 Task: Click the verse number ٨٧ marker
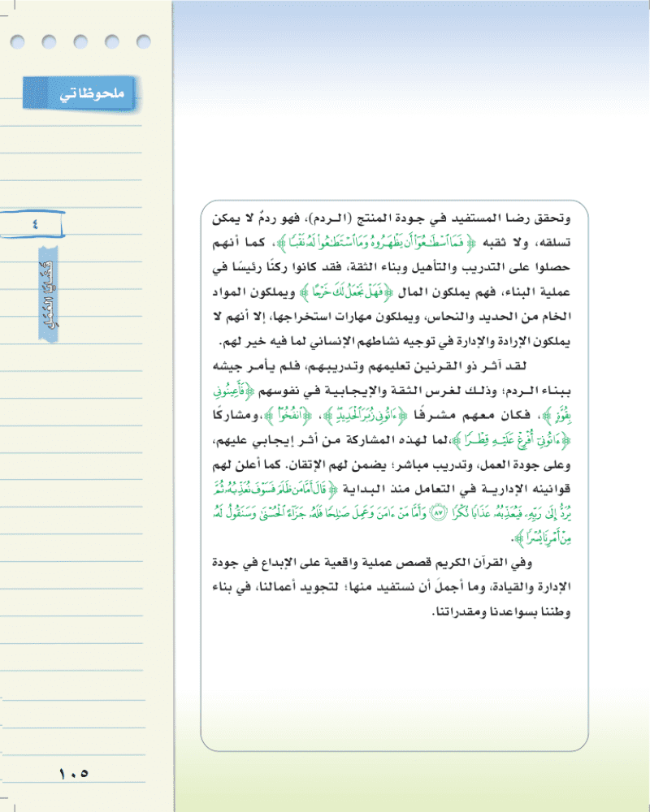pos(439,513)
